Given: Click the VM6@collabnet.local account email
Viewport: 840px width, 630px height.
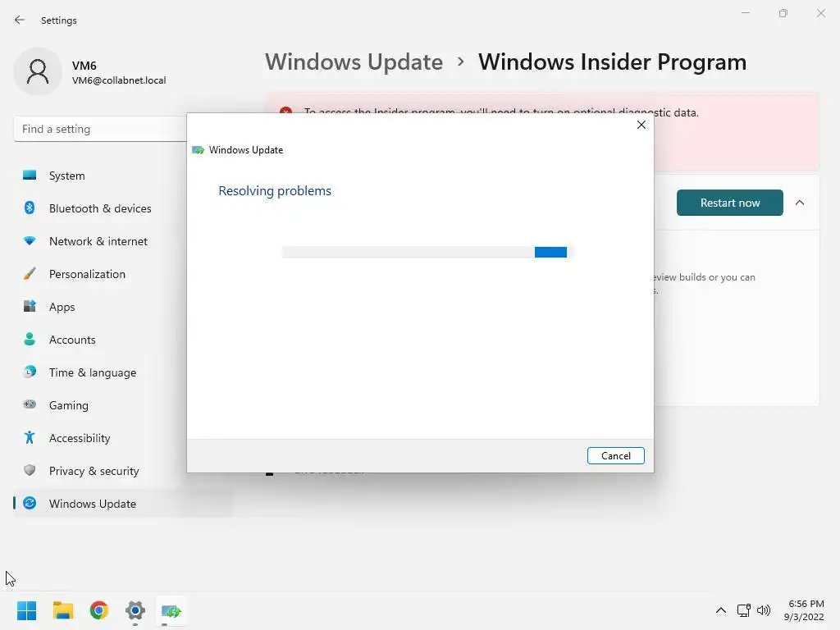Looking at the screenshot, I should [x=119, y=80].
